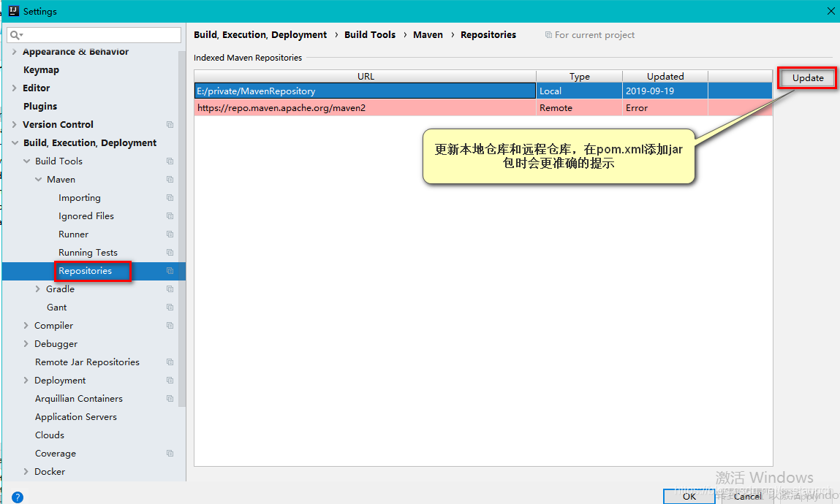The image size is (840, 504).
Task: Click project-level icon beside Version Control
Action: 170,125
